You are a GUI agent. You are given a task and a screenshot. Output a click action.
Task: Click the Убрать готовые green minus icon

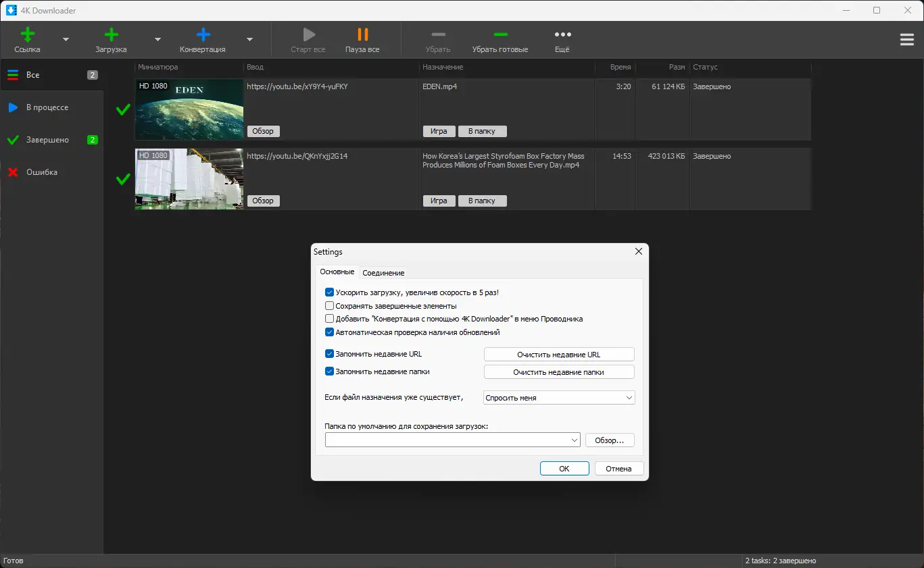[500, 34]
